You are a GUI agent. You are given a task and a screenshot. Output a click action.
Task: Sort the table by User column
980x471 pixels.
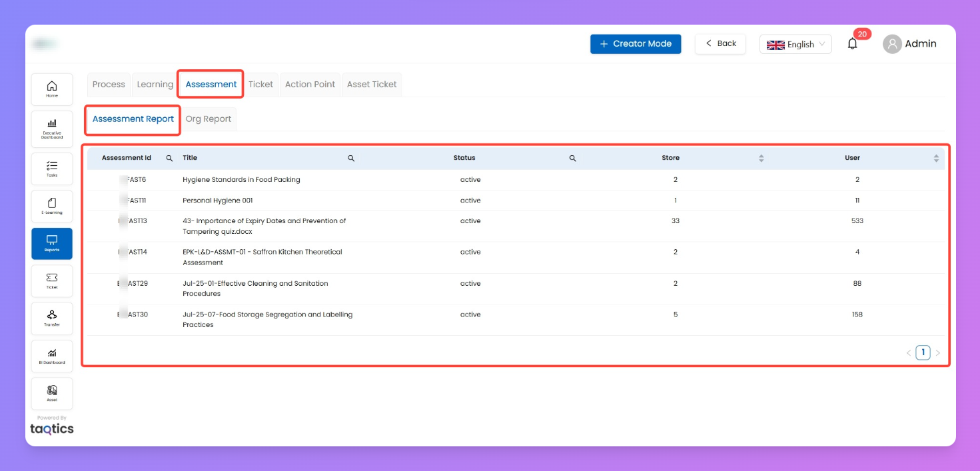tap(936, 159)
